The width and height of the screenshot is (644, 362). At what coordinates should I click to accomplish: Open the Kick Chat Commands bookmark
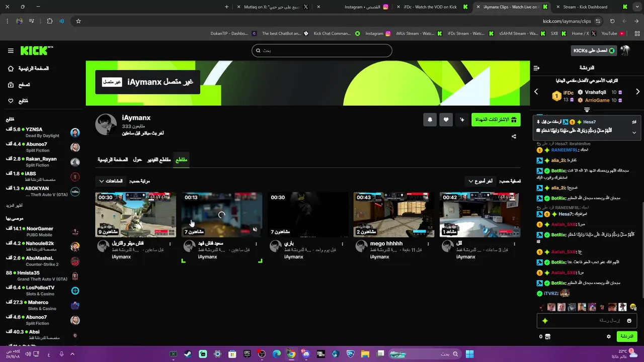point(337,34)
